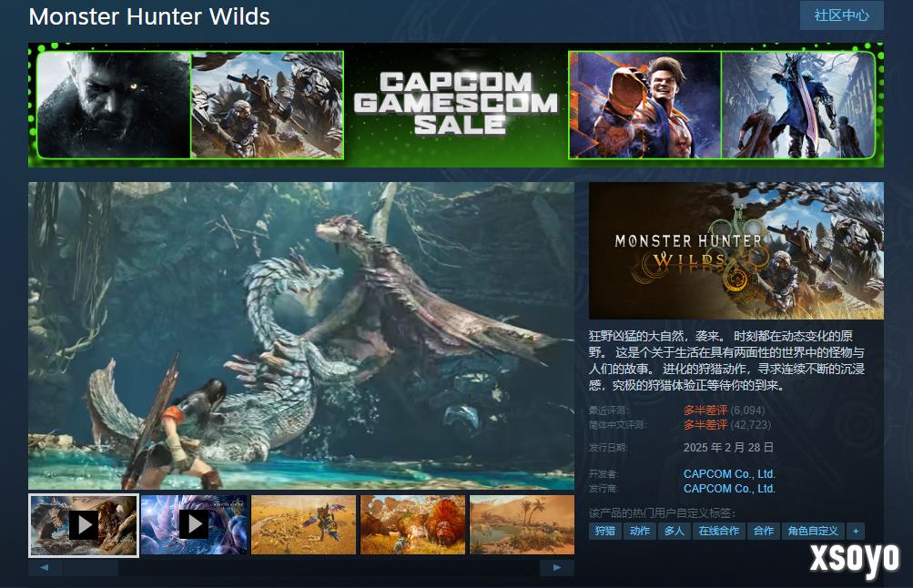Click the Monster Hunter Wilds header logo image
913x588 pixels.
pos(736,250)
